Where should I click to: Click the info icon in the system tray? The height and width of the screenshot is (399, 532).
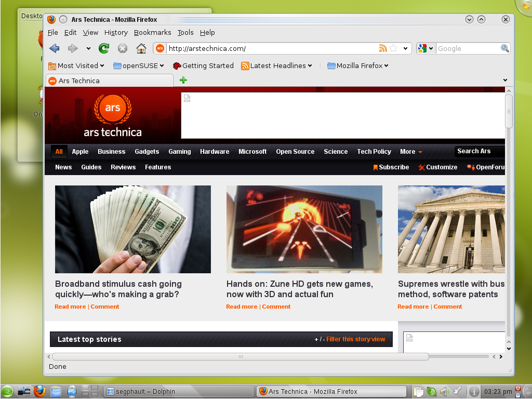(474, 392)
